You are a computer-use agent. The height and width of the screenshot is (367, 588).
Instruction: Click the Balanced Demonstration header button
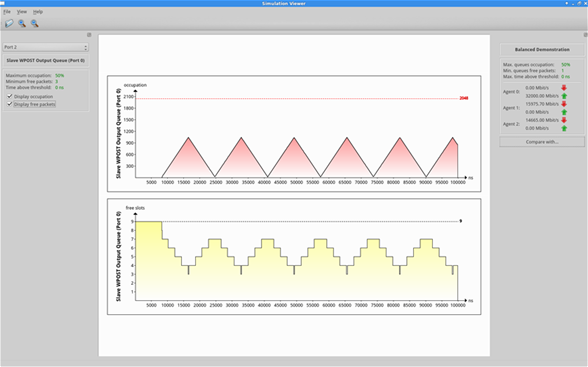[542, 49]
